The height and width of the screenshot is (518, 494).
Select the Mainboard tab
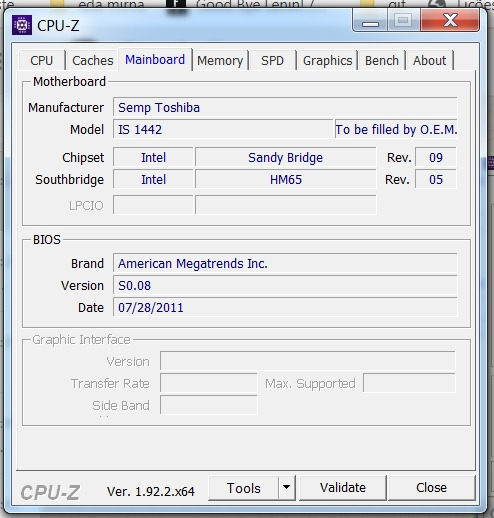click(x=155, y=60)
